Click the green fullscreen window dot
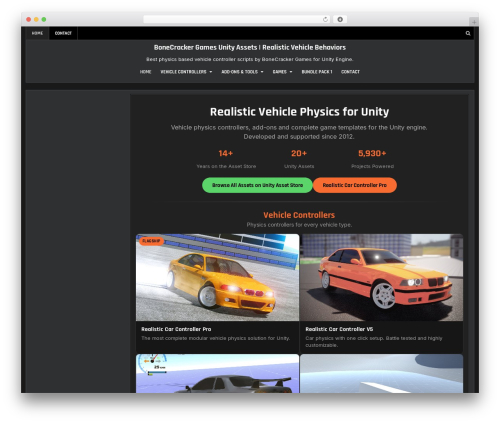500x423 pixels. tap(44, 19)
